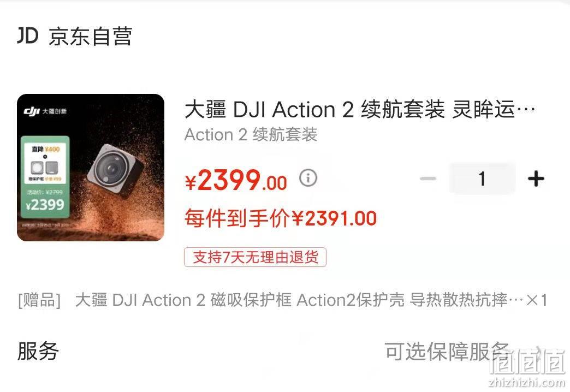This screenshot has width=570, height=392.
Task: Expand 可选保障服务 options
Action: tap(447, 351)
